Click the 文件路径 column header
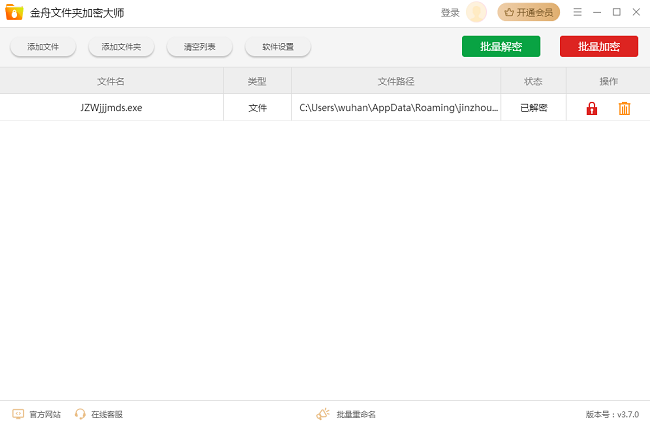The image size is (650, 422). click(x=395, y=81)
